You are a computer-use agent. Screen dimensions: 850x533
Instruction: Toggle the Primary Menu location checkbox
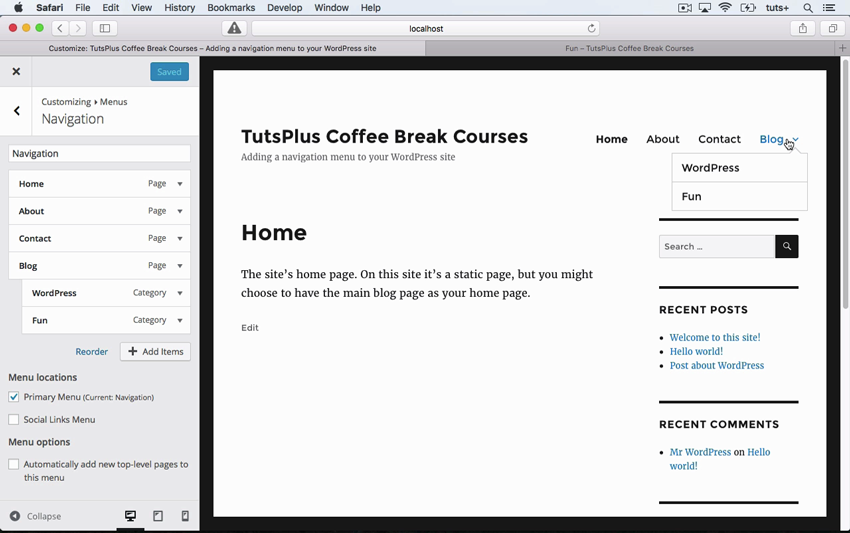pos(14,397)
